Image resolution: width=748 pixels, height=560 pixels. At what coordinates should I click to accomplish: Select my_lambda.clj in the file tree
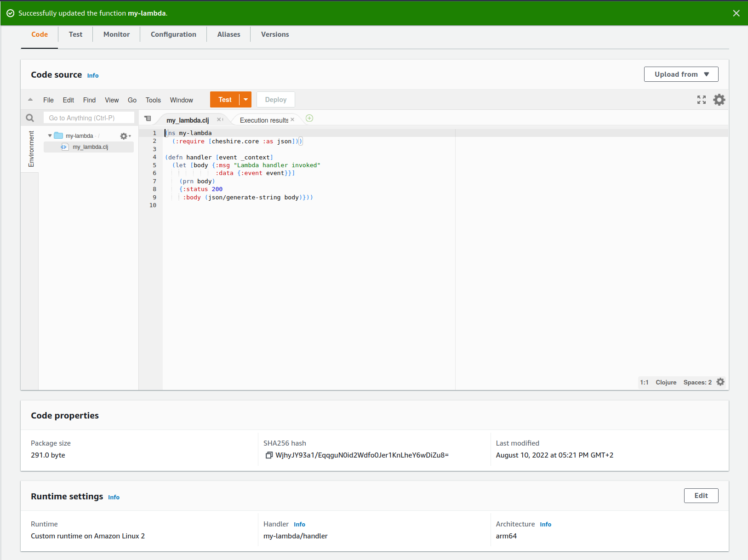coord(90,147)
